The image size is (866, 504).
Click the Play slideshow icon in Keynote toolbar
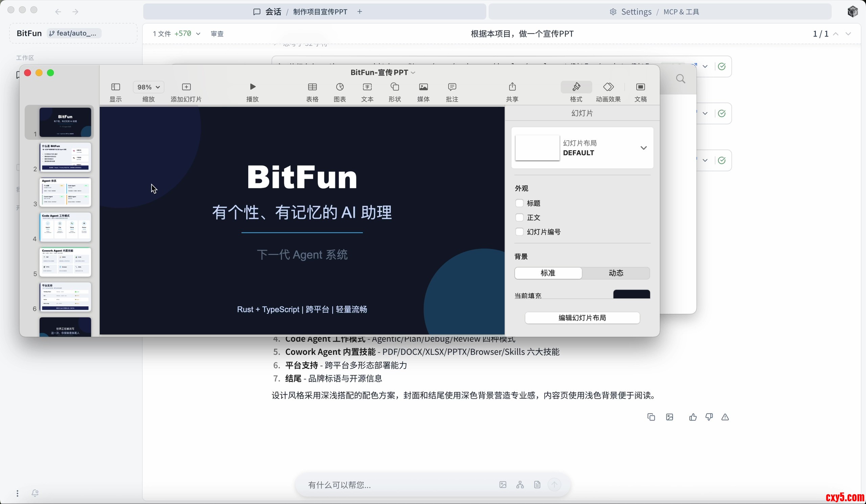[x=252, y=87]
